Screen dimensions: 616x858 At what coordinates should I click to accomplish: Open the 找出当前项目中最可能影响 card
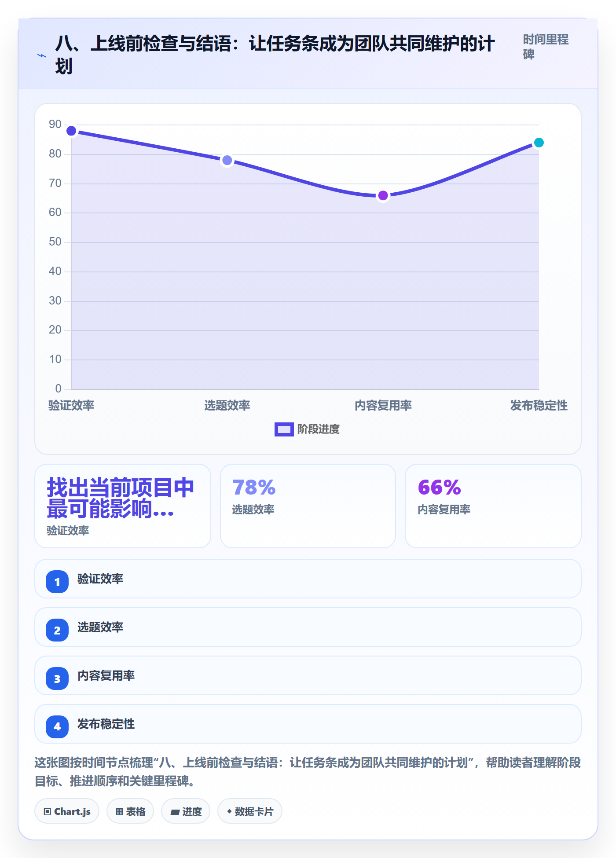[x=123, y=506]
